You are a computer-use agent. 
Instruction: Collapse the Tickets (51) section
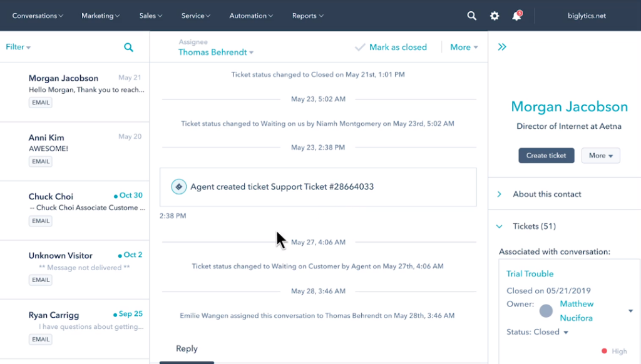click(500, 226)
